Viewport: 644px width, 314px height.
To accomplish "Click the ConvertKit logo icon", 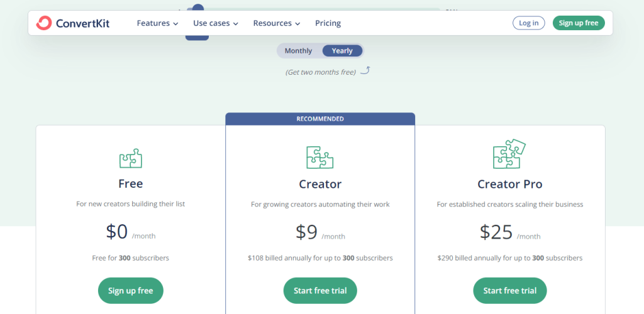I will pyautogui.click(x=44, y=23).
